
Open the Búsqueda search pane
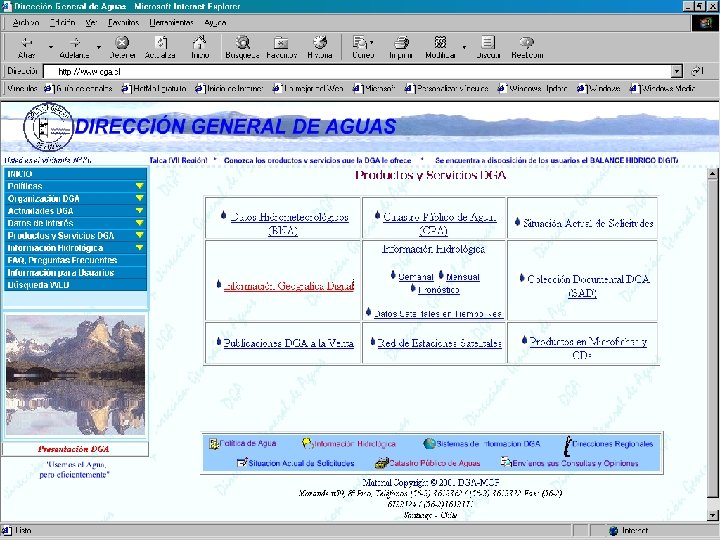(x=242, y=47)
